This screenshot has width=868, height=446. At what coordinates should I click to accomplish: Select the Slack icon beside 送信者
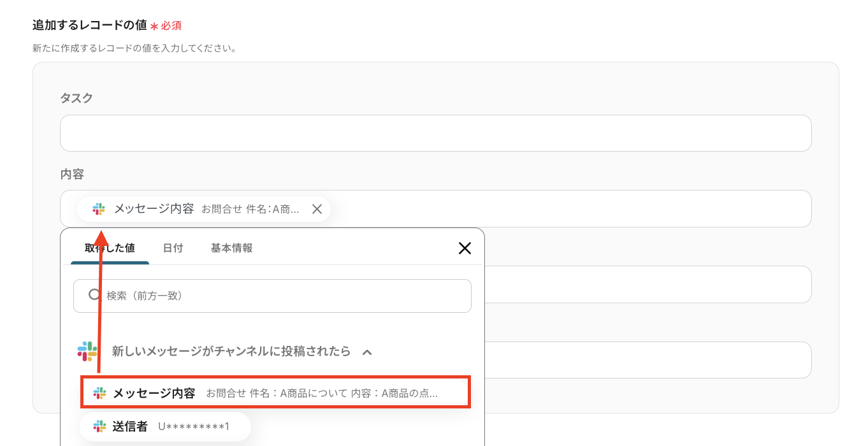coord(99,426)
